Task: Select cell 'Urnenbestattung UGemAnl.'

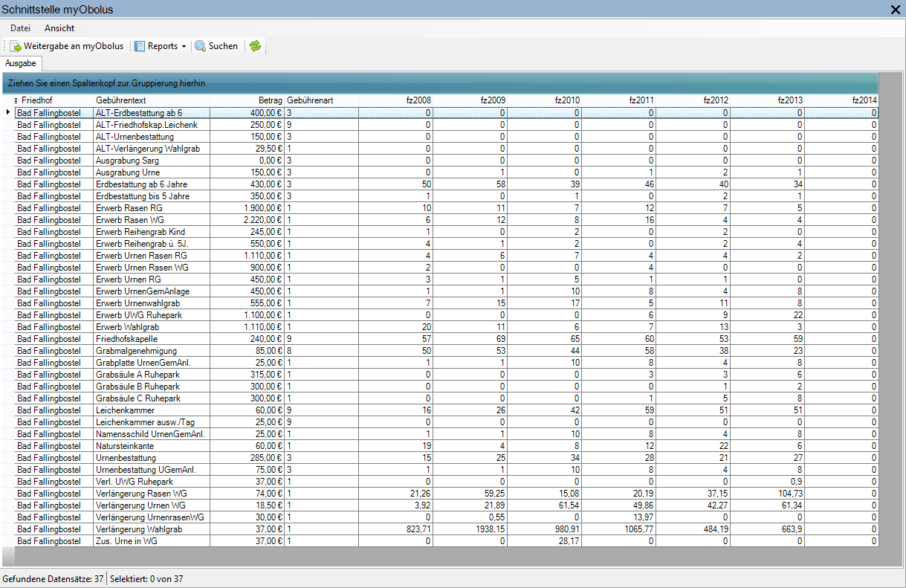Action: [152, 470]
